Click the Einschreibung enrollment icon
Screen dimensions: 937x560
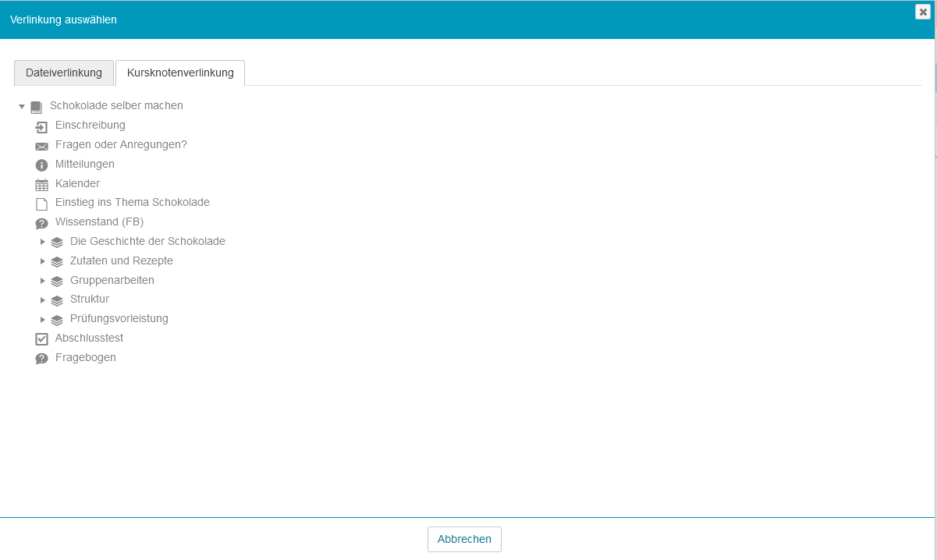[x=41, y=127]
